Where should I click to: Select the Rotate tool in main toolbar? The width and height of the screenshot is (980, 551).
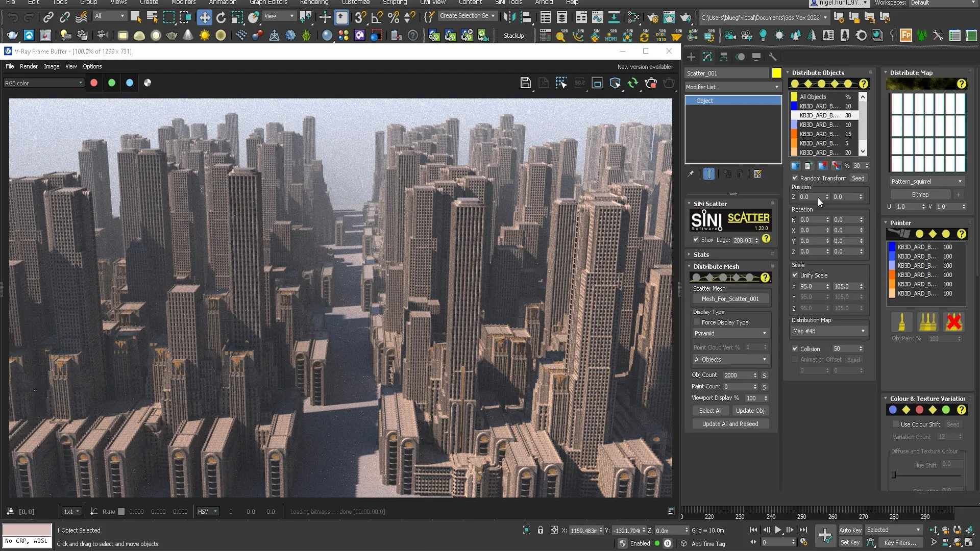coord(220,17)
